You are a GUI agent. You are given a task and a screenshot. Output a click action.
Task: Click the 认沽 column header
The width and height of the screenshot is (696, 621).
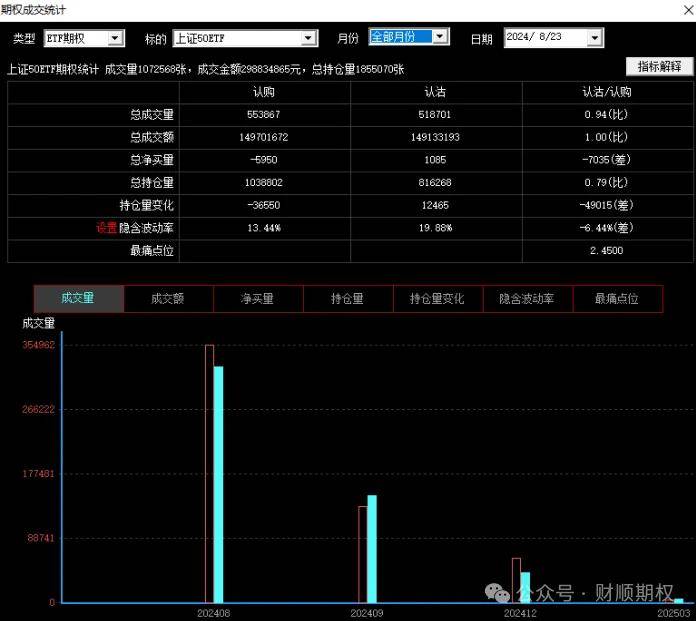435,92
